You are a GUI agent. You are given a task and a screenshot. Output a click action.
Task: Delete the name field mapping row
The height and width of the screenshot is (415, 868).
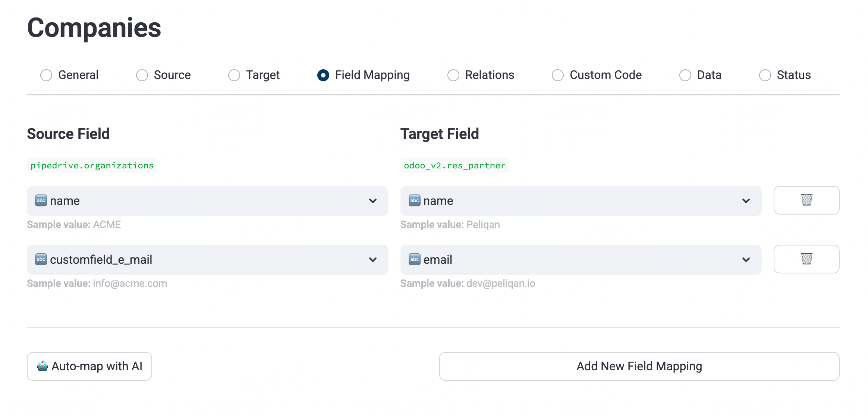tap(806, 200)
